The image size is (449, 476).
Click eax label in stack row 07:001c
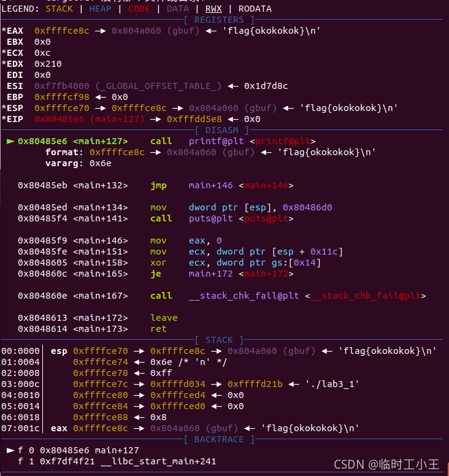59,428
